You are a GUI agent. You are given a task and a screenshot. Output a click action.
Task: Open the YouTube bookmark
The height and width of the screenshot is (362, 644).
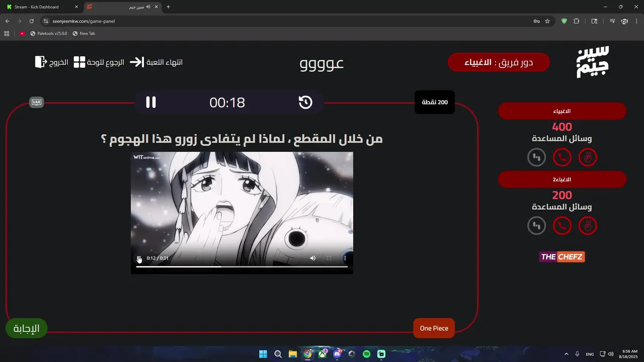coord(22,33)
